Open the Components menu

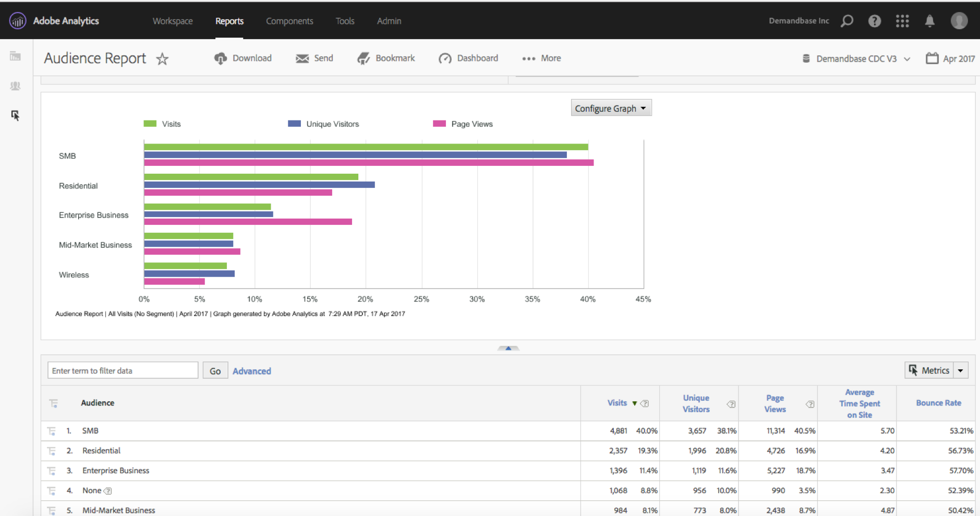(x=289, y=21)
